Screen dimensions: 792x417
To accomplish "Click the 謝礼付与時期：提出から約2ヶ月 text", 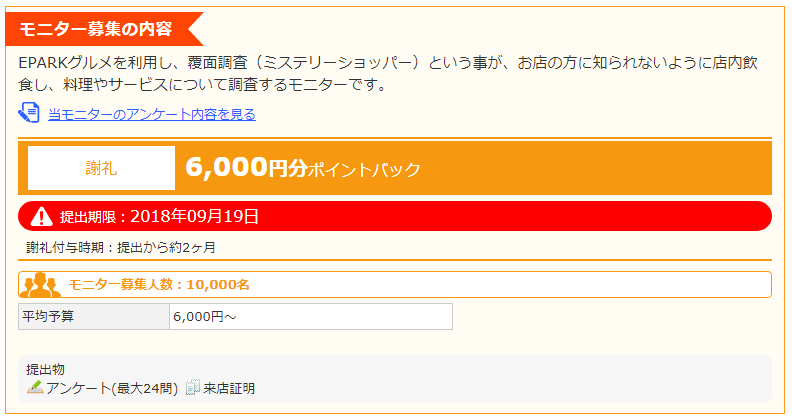I will click(121, 247).
